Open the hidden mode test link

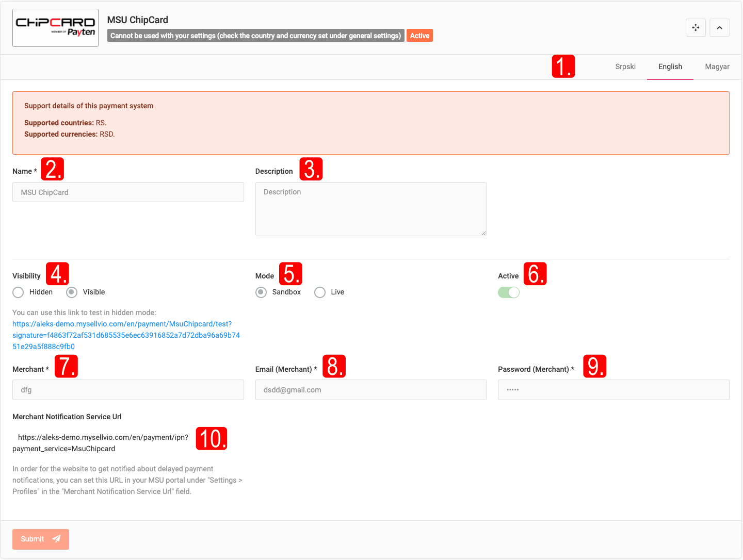(126, 335)
